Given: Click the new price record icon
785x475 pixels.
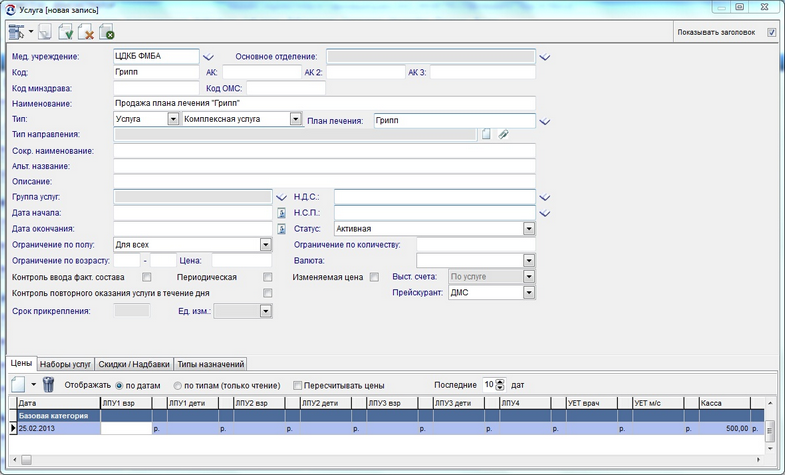Looking at the screenshot, I should pyautogui.click(x=18, y=384).
